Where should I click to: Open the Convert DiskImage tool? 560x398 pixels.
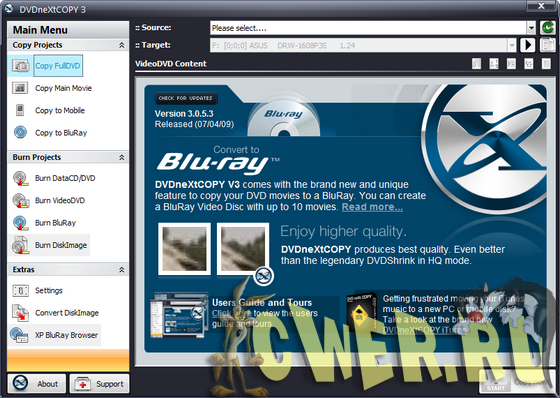[67, 313]
